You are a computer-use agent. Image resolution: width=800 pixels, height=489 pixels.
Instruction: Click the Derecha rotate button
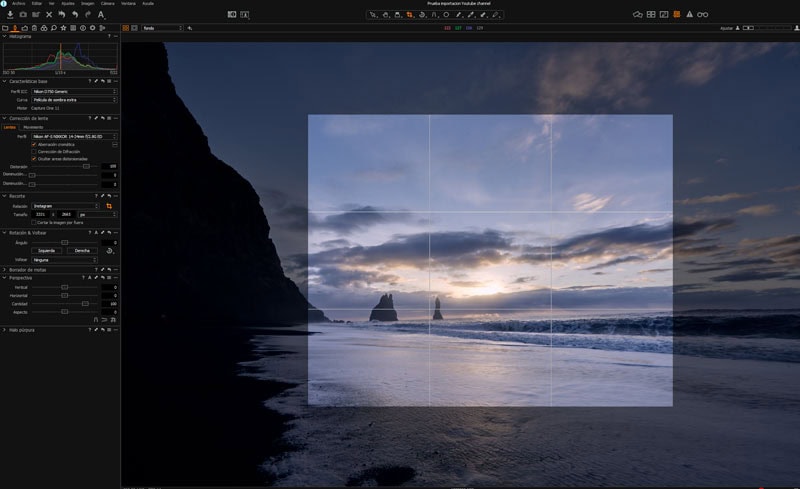pyautogui.click(x=83, y=250)
